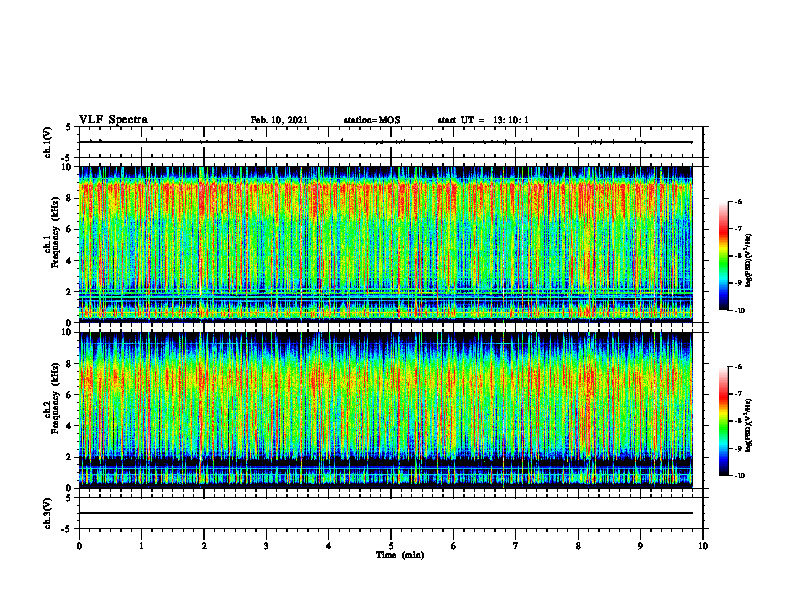Click the "5" tick on ch.1(V) axis

pos(70,127)
